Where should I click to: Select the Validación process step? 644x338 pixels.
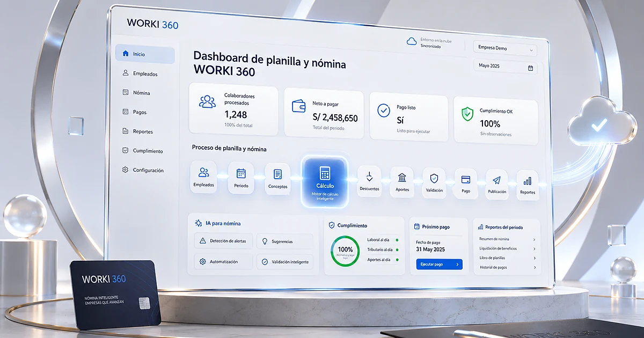[x=434, y=182]
